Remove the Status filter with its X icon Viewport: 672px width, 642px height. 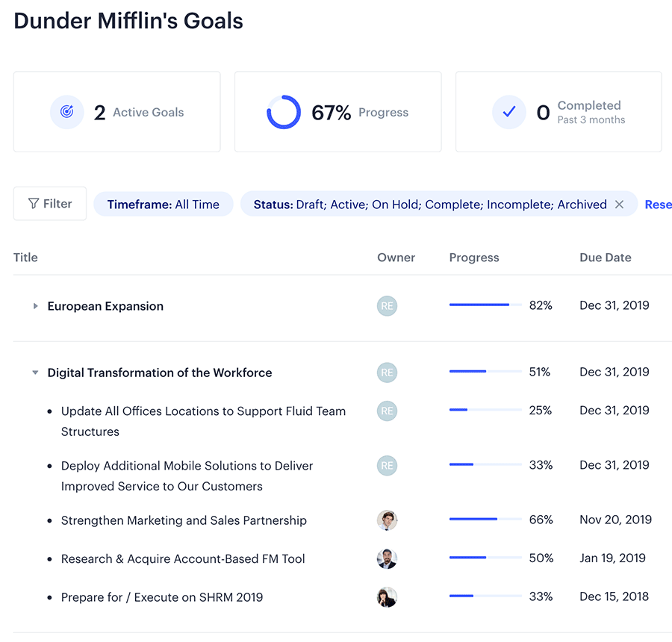click(x=619, y=205)
